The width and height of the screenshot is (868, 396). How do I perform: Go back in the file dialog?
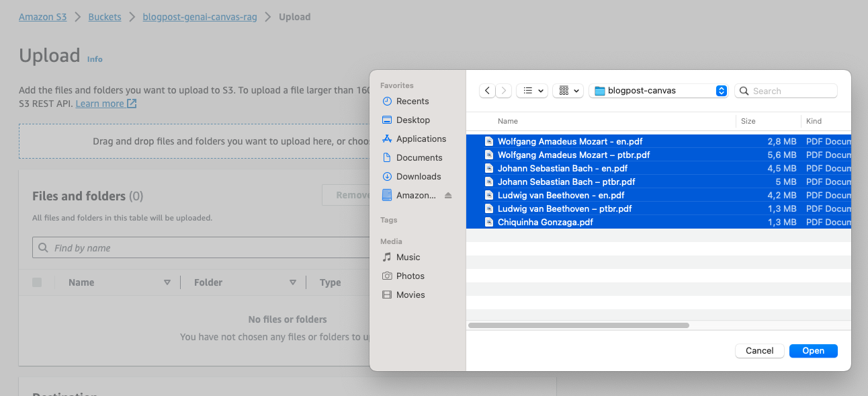tap(487, 91)
